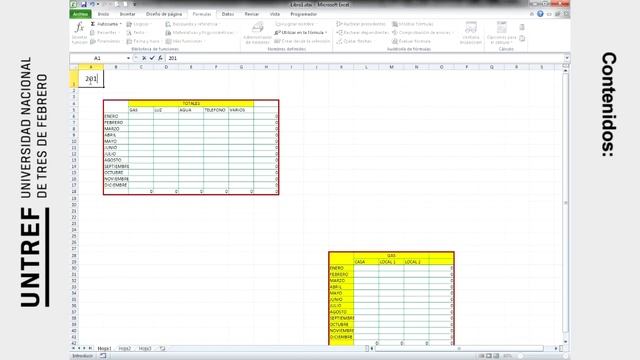Viewport: 640px width, 360px height.
Task: Click Comprobación de errores
Action: [422, 33]
